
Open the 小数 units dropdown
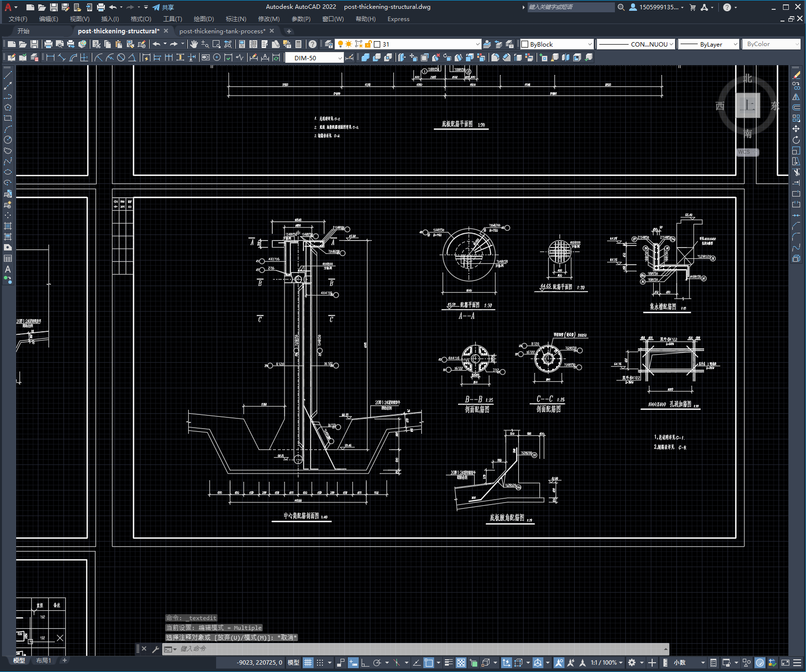[689, 663]
